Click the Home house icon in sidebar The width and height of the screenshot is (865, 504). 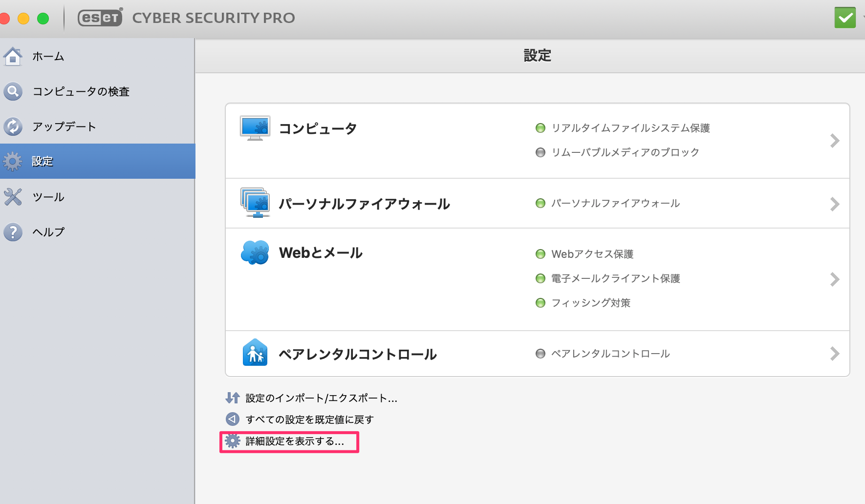[x=13, y=56]
